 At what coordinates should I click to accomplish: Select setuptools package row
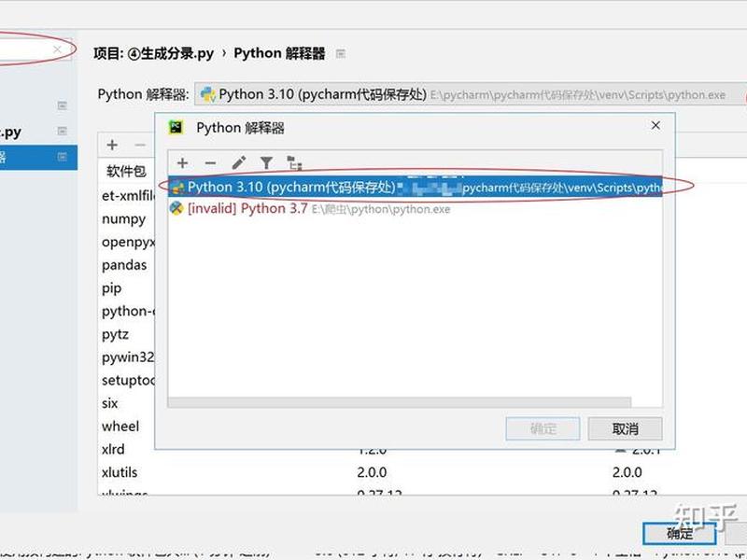click(x=128, y=381)
